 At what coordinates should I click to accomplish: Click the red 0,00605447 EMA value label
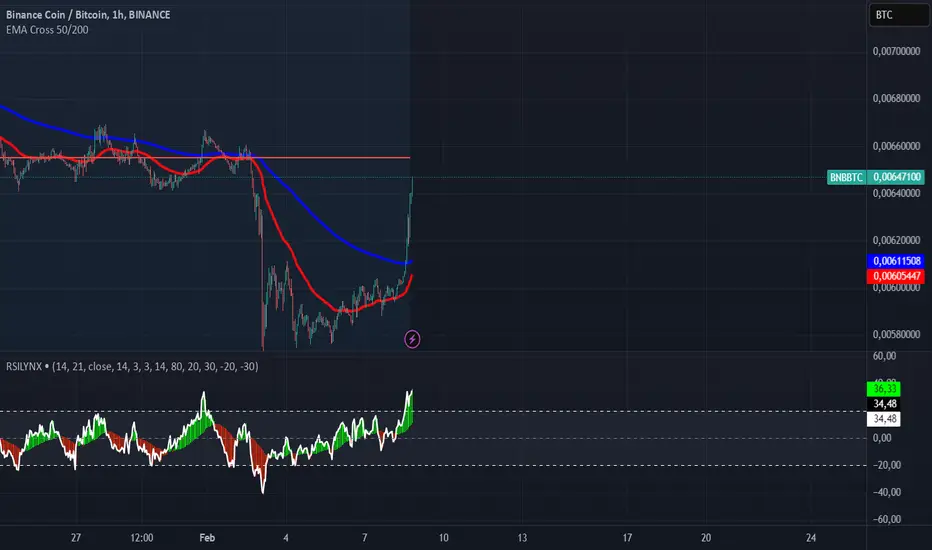click(x=896, y=276)
